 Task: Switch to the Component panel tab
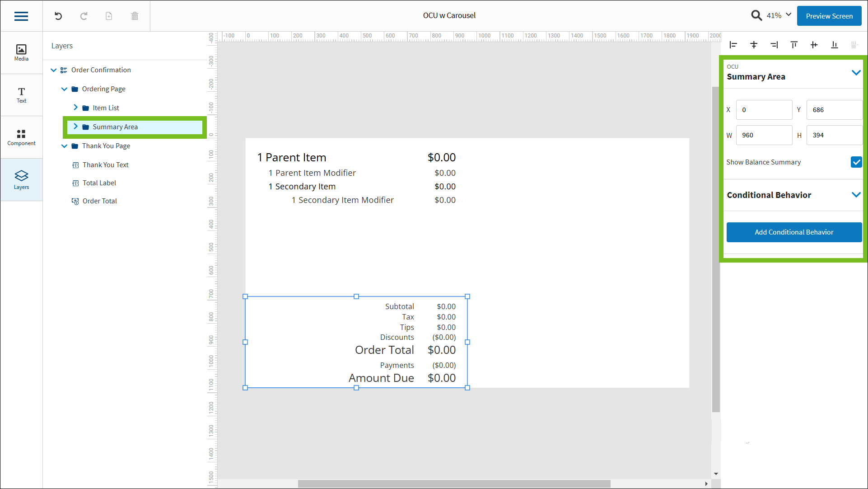tap(21, 137)
